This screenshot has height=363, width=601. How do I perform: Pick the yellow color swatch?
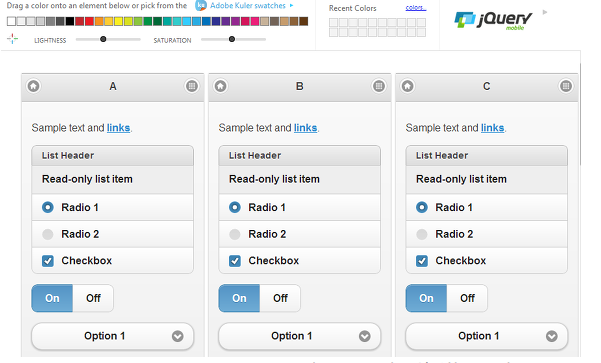[118, 21]
